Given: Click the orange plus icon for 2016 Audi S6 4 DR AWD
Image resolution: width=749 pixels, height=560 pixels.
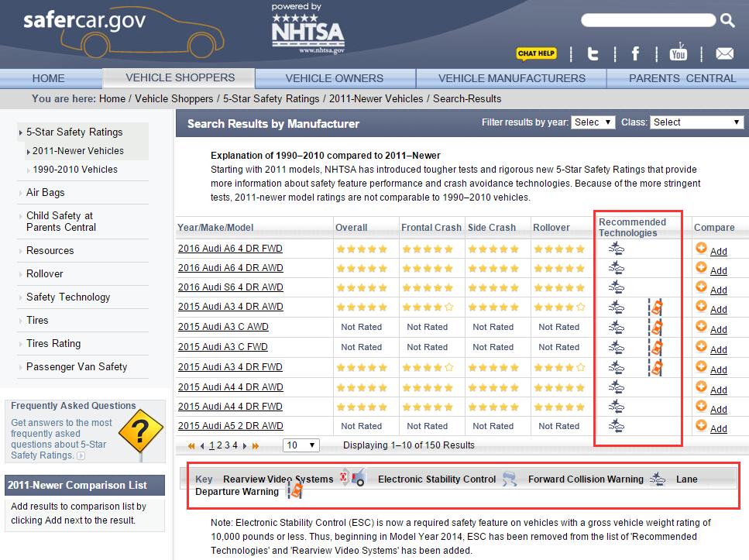Looking at the screenshot, I should [701, 287].
